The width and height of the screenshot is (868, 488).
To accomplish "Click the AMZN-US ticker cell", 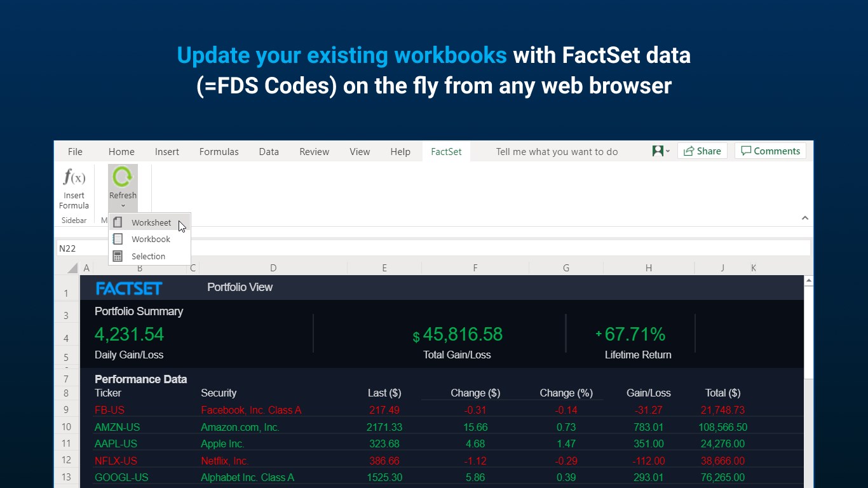I will [x=117, y=427].
